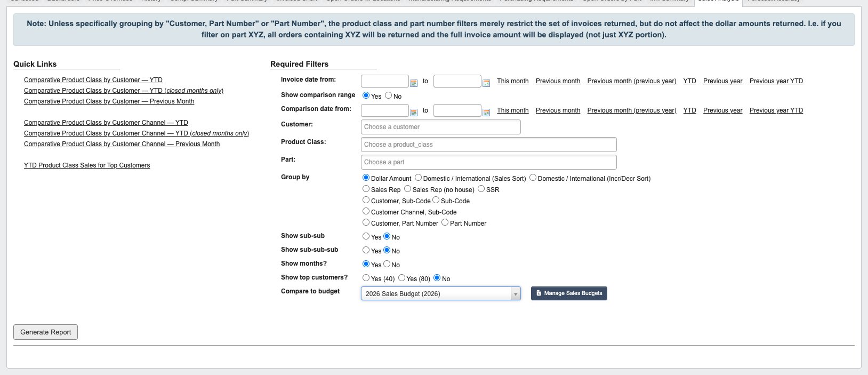This screenshot has height=375, width=868.
Task: Set Comparison date to Previous year
Action: click(723, 110)
